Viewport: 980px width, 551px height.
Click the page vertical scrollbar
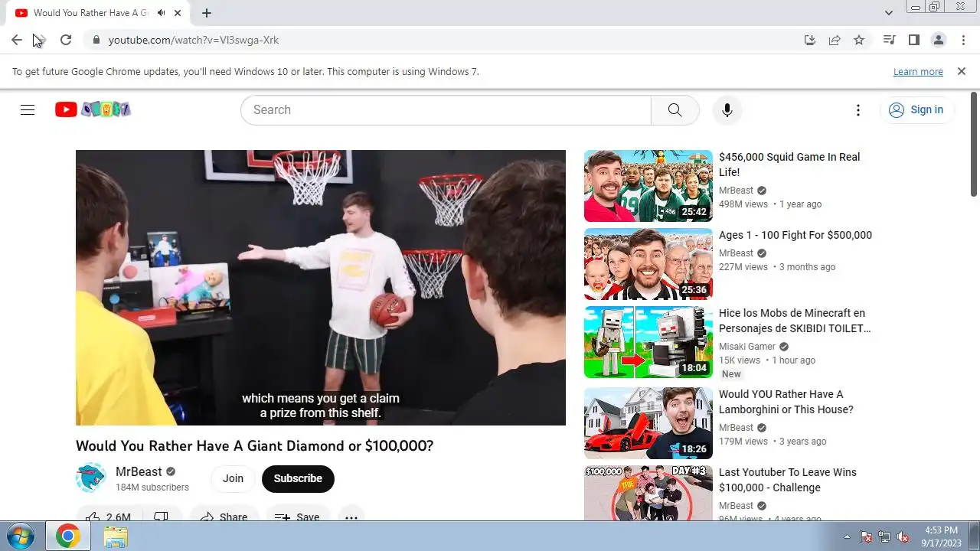click(x=974, y=145)
